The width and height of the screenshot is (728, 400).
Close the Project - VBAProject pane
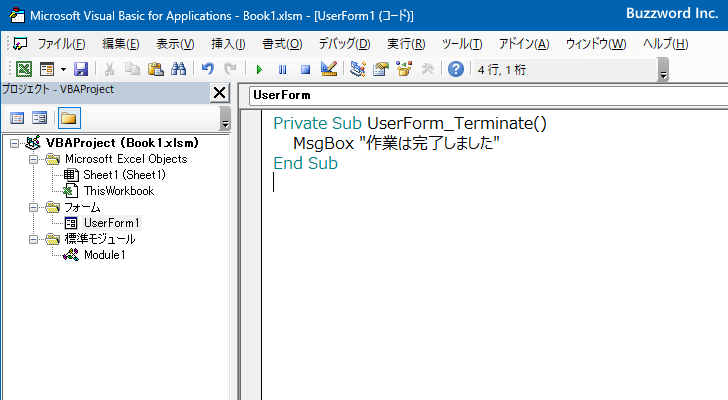pos(219,93)
